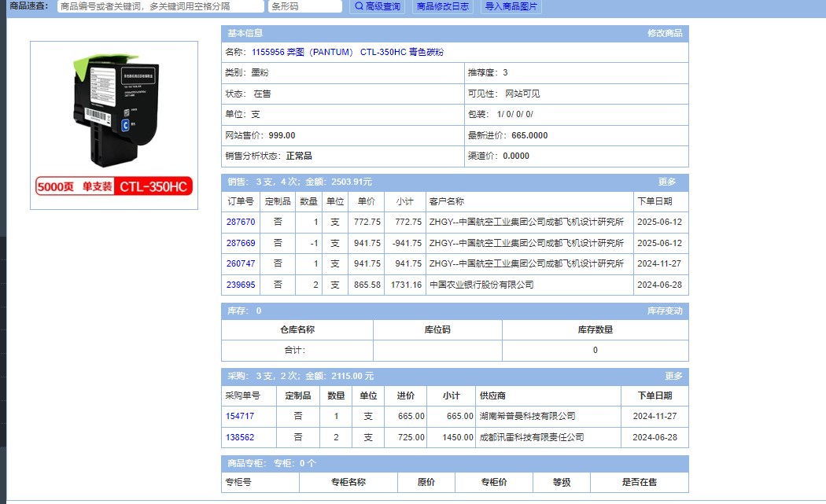Select the 渠道价 value 0.0000
The width and height of the screenshot is (826, 504).
tap(516, 156)
